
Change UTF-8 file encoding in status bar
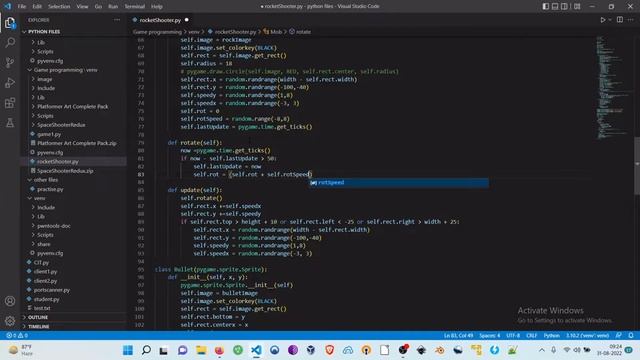click(513, 335)
